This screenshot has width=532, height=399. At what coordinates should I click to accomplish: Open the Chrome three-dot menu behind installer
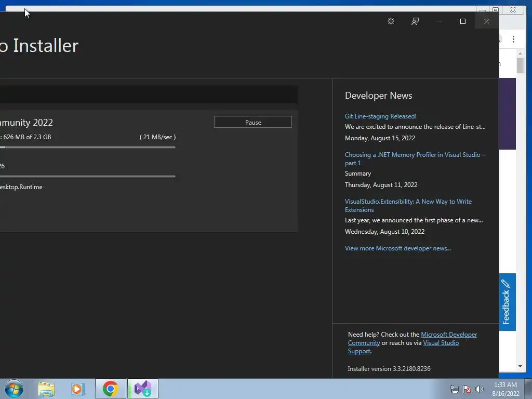tap(513, 39)
